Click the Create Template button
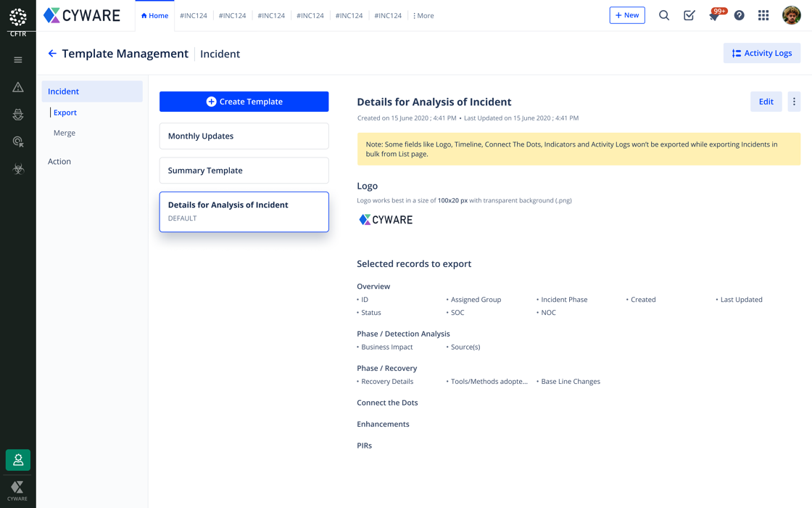This screenshot has width=812, height=508. (x=244, y=102)
